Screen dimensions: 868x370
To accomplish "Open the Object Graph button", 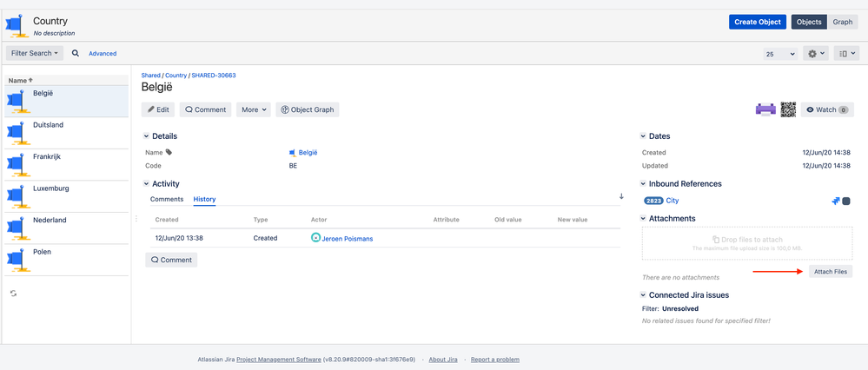I will tap(308, 109).
